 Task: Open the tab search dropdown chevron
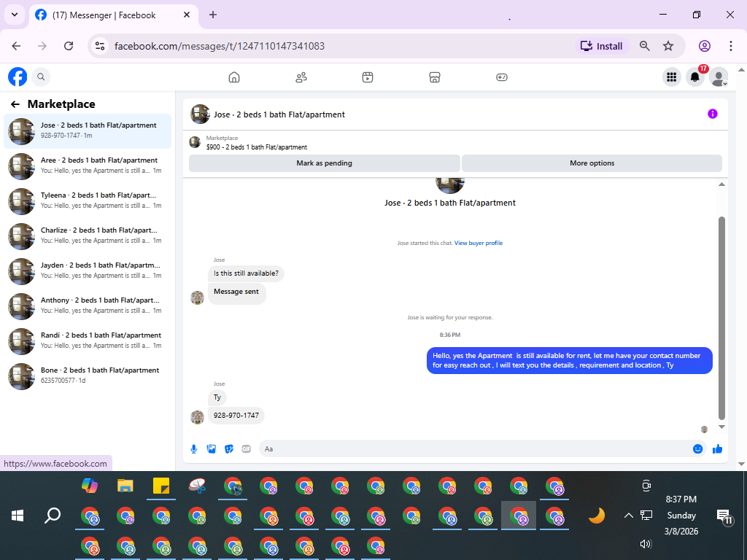click(x=15, y=15)
